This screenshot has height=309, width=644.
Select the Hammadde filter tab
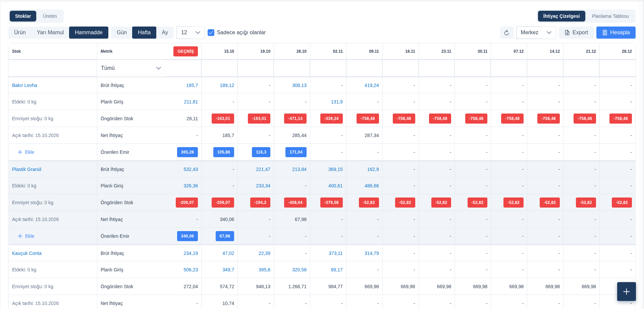pos(89,33)
